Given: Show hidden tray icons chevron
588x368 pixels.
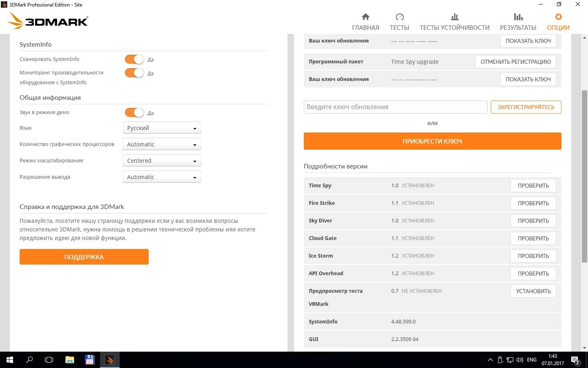Looking at the screenshot, I should [x=490, y=360].
